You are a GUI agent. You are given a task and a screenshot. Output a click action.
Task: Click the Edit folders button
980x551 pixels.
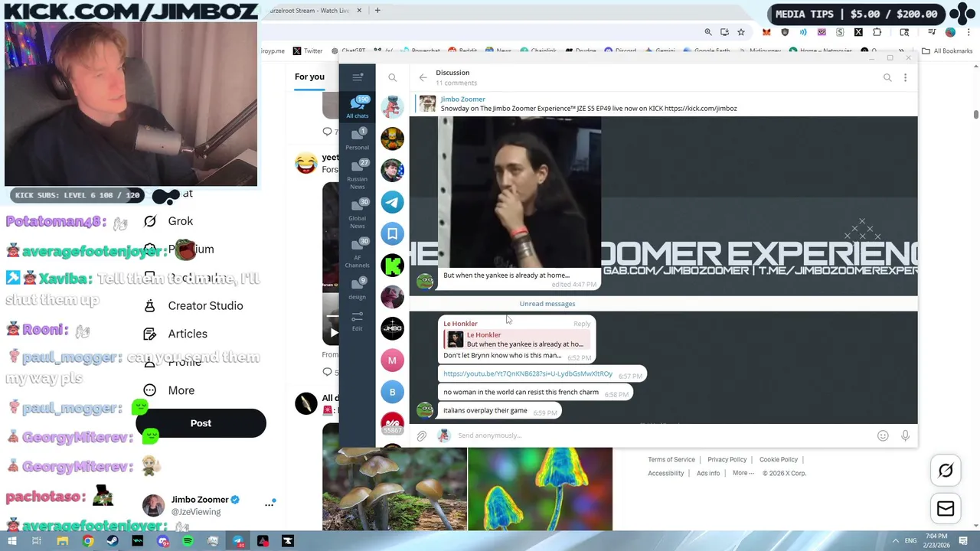click(358, 320)
